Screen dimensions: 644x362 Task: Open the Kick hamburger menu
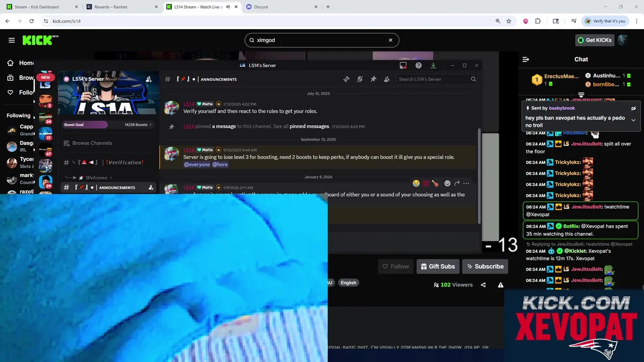tap(12, 40)
